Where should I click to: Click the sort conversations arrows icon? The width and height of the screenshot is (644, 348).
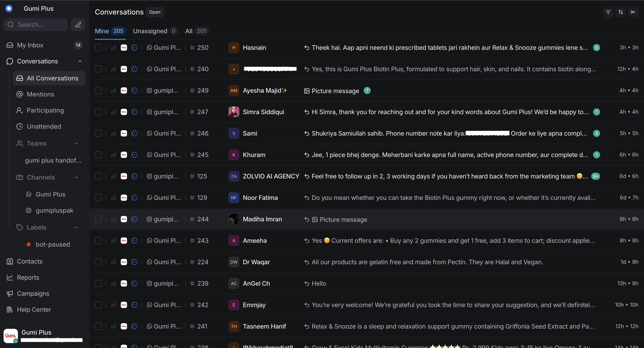coord(621,12)
